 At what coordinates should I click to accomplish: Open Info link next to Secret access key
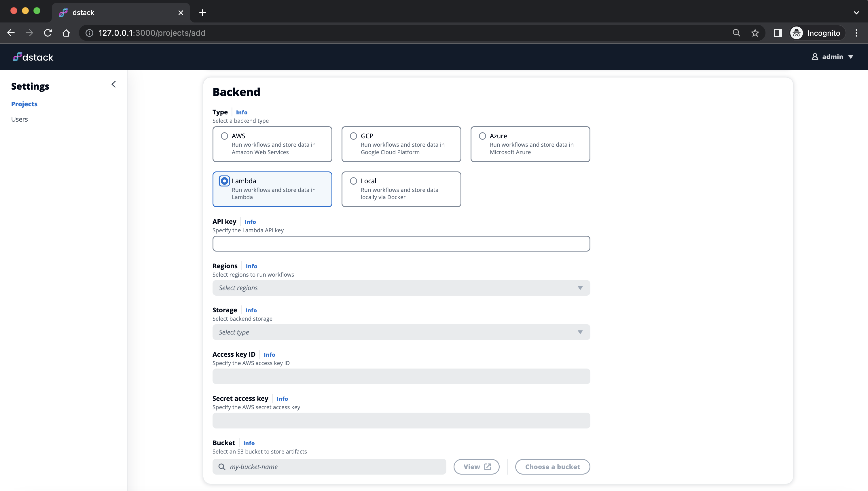282,399
